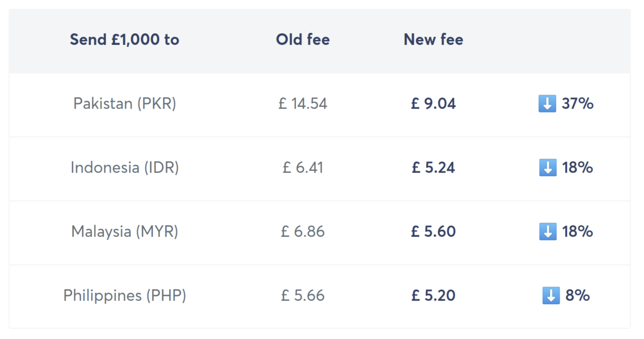Click the down arrow icon in Indonesia row

pos(547,167)
